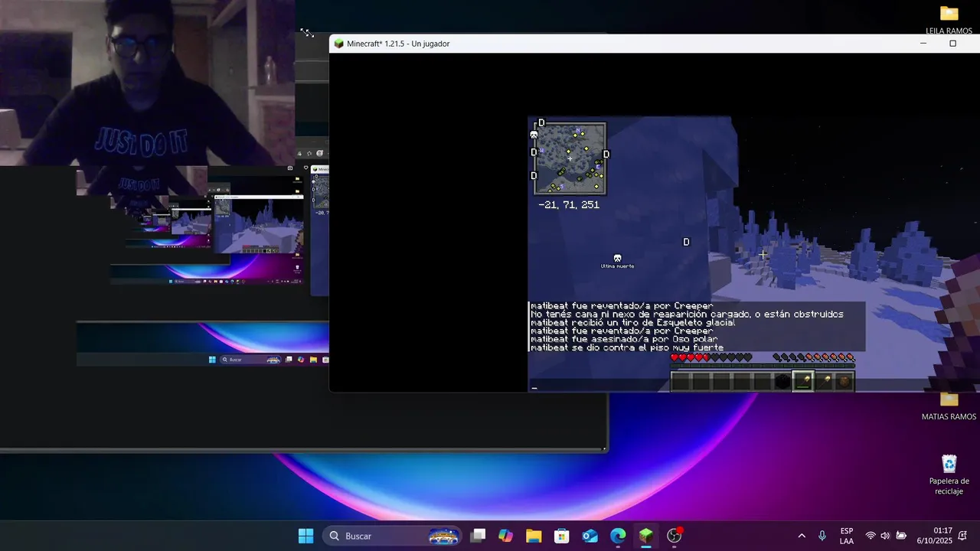Open the Windows Start menu

(x=305, y=536)
